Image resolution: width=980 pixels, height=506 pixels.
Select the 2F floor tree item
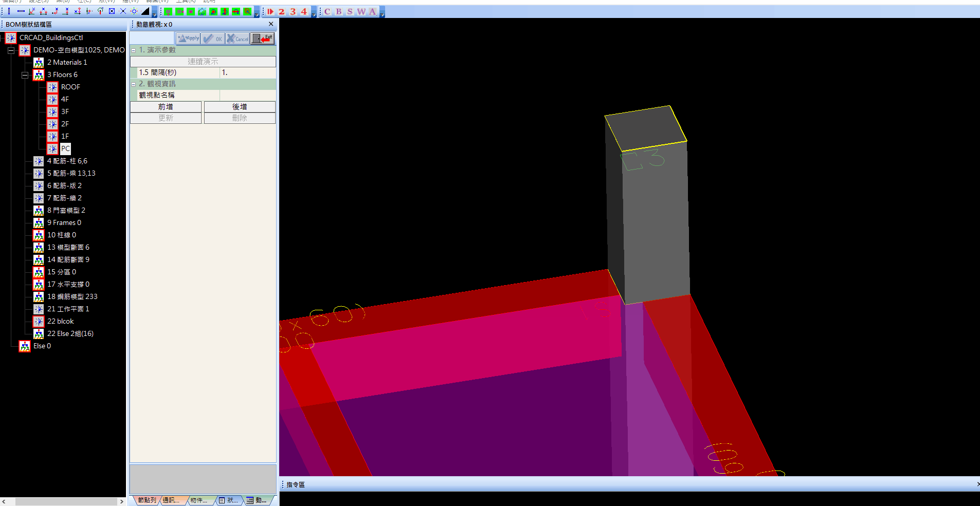pyautogui.click(x=65, y=124)
